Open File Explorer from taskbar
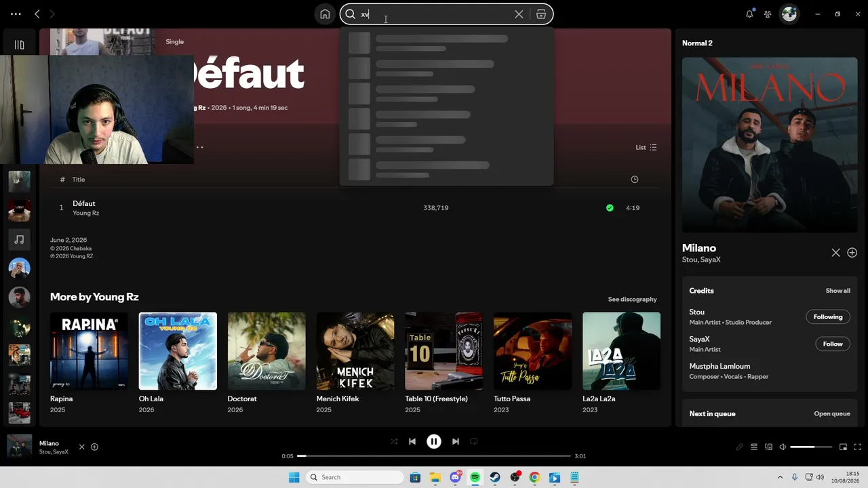The image size is (868, 488). pos(435,478)
